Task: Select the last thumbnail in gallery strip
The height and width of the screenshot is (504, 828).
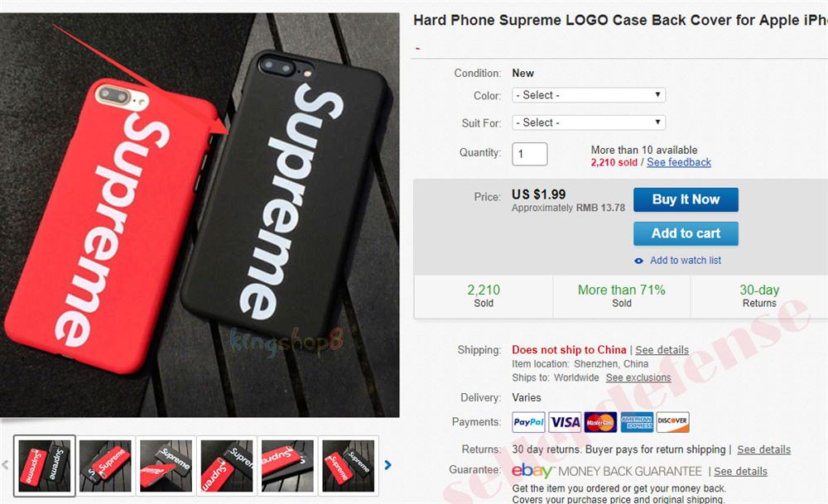Action: [349, 465]
